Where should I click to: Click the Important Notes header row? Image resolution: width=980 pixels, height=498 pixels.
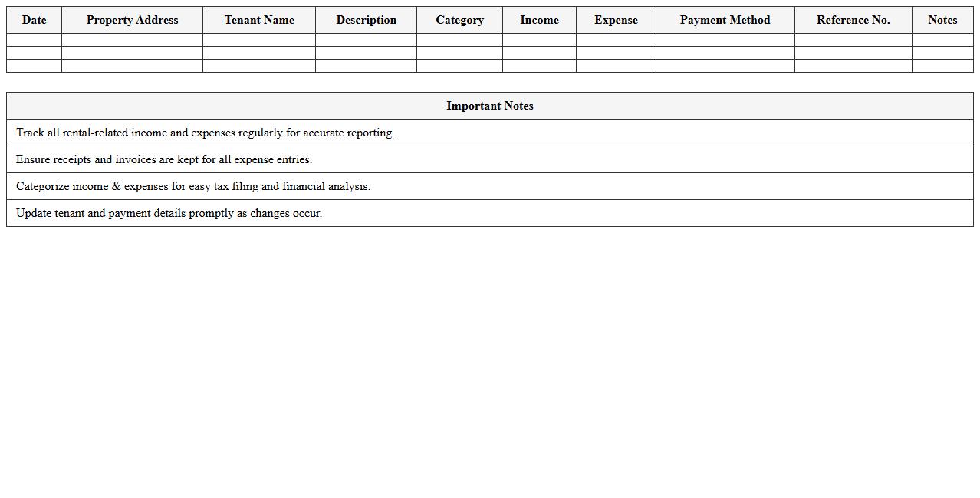pos(489,106)
